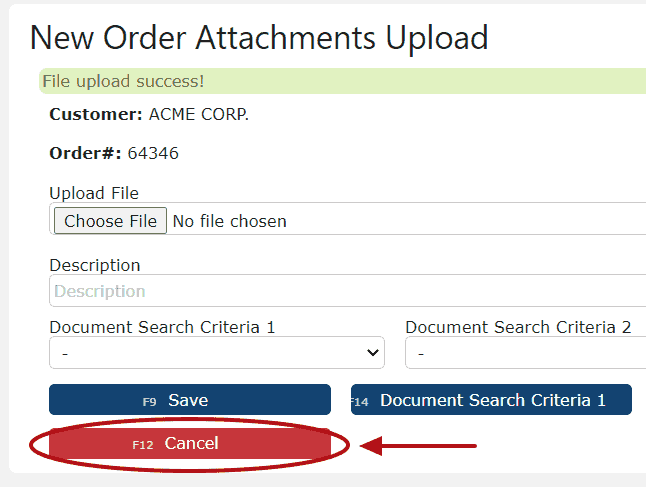Click the F14 hint on the blue criteria button
646x487 pixels.
click(x=360, y=402)
